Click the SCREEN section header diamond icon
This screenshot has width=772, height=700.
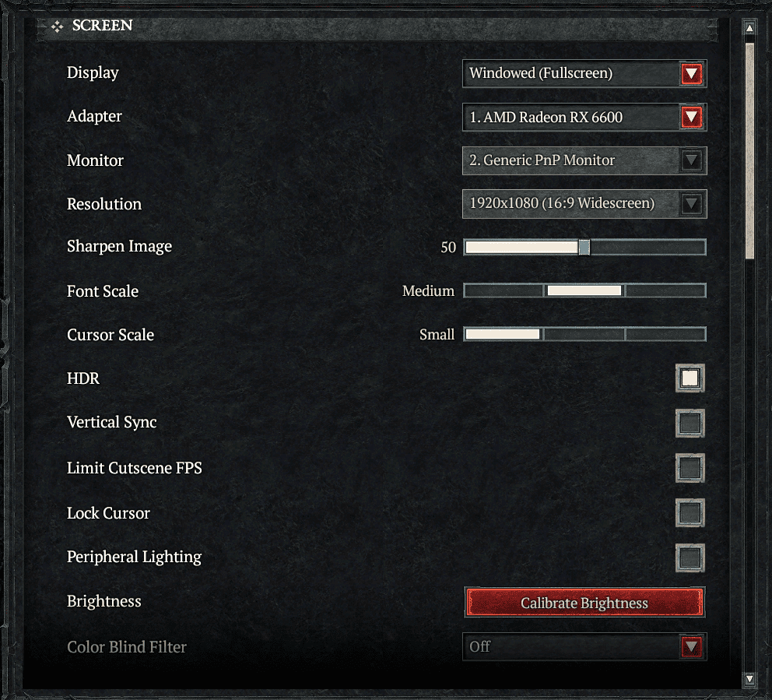coord(57,26)
